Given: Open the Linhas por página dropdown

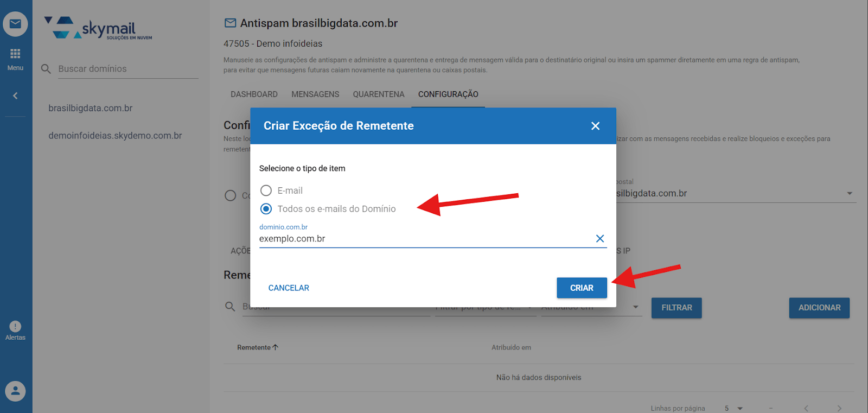Looking at the screenshot, I should (739, 408).
